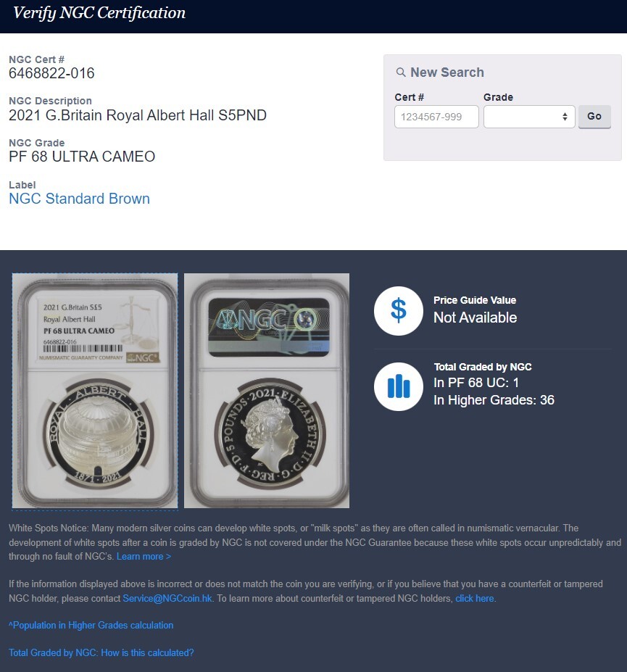
Task: Click the cert number 6468822-016 text
Action: tap(51, 73)
